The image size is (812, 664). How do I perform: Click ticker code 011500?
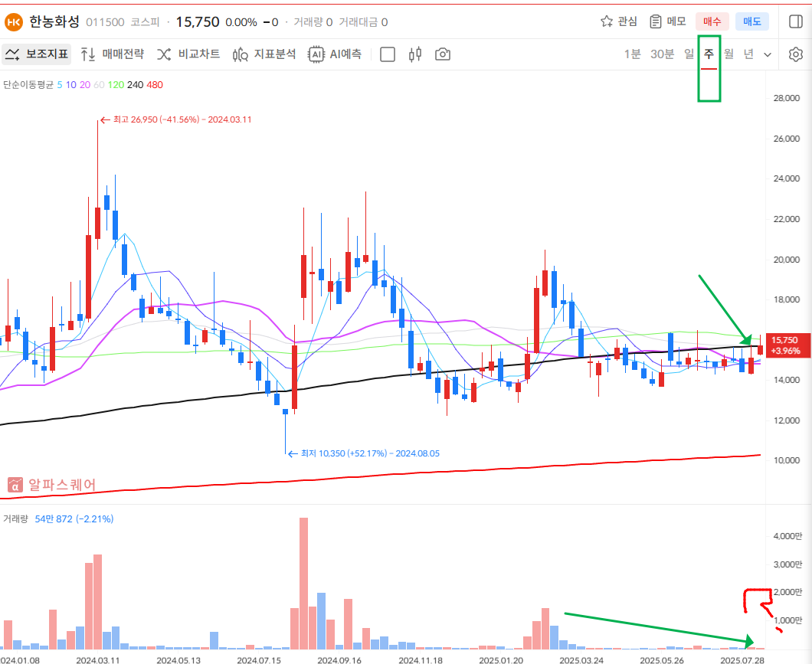coord(105,22)
